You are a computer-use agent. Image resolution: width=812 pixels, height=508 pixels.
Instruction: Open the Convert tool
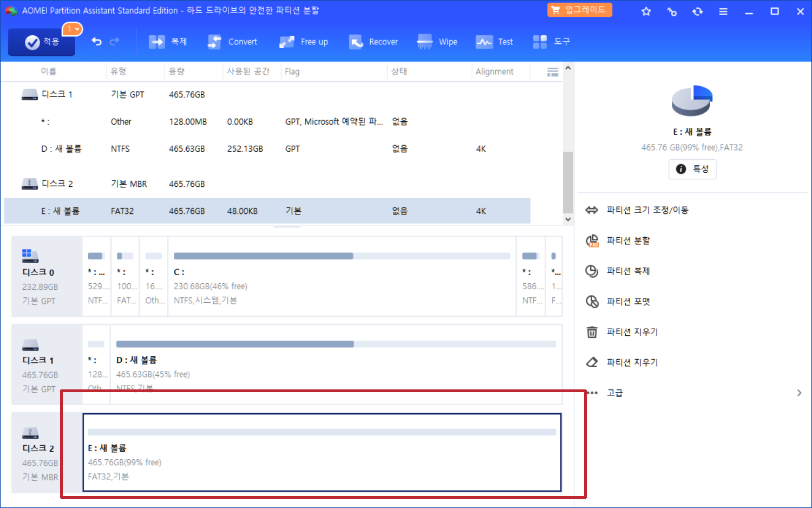[x=233, y=41]
